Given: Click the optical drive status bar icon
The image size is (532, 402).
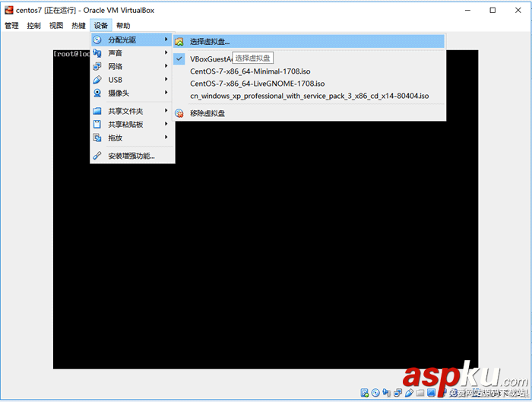Looking at the screenshot, I should point(375,393).
